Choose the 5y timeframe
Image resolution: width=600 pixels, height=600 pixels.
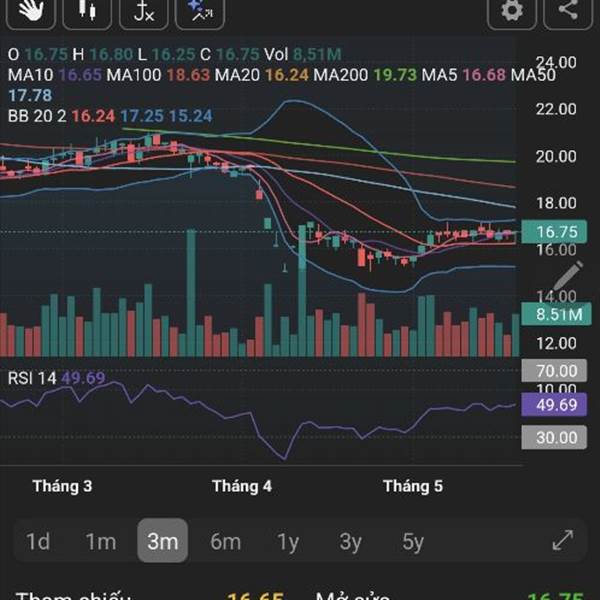pos(413,542)
